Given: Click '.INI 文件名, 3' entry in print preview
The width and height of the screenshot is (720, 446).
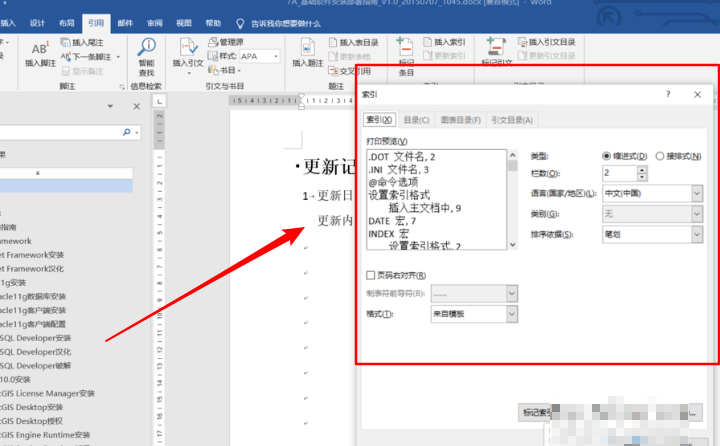Looking at the screenshot, I should [x=399, y=169].
